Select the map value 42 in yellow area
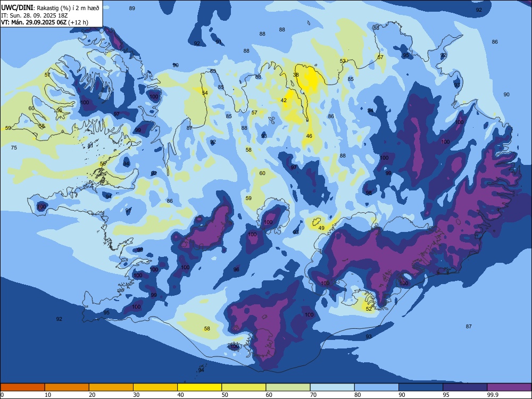The image size is (532, 399). pyautogui.click(x=284, y=101)
